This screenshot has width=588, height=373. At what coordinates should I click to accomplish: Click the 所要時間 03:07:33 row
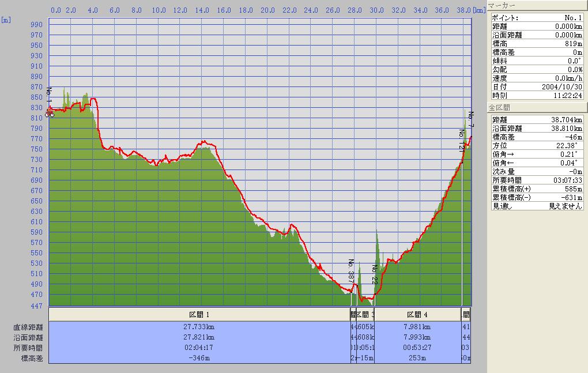point(536,180)
